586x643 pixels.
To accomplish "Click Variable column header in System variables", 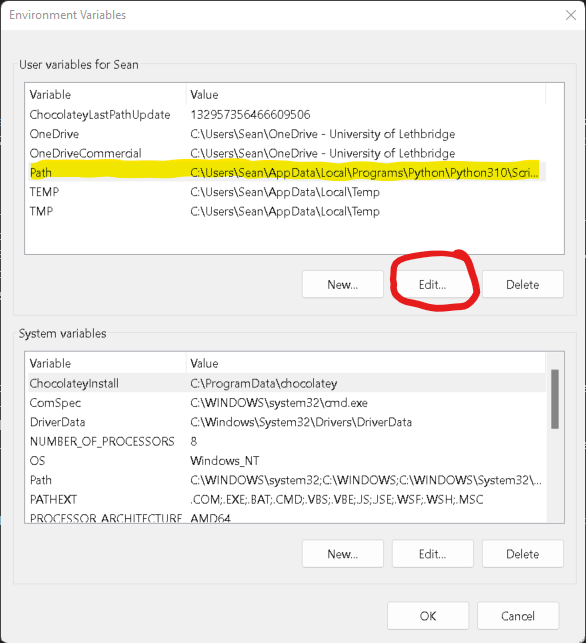I will [x=106, y=363].
